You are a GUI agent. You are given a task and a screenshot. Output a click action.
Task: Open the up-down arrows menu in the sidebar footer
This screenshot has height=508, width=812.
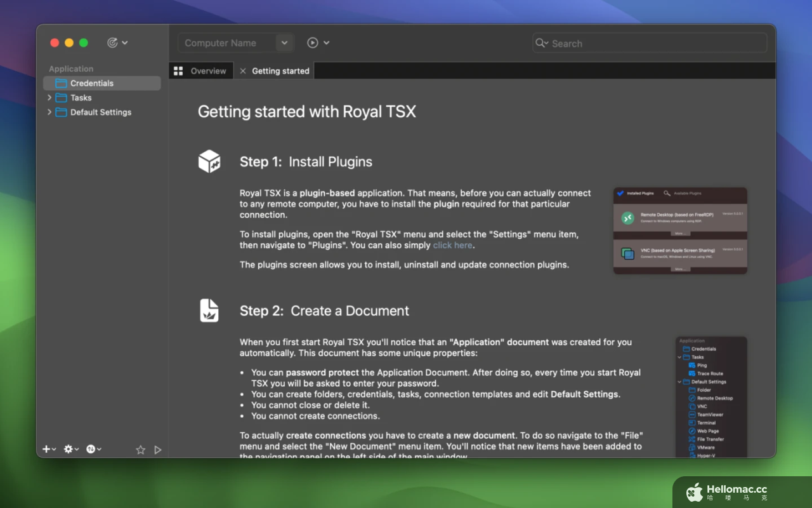pyautogui.click(x=93, y=449)
